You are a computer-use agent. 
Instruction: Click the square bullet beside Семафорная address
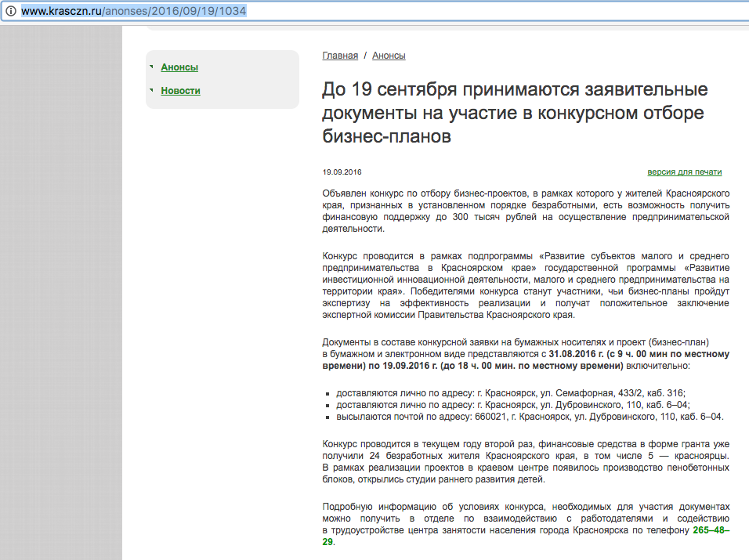[x=327, y=394]
